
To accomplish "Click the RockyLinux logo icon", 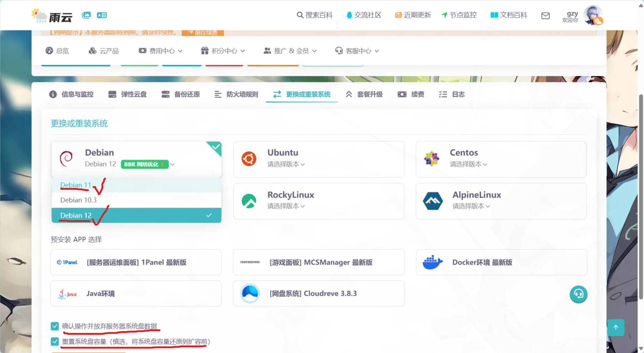I will (x=249, y=201).
